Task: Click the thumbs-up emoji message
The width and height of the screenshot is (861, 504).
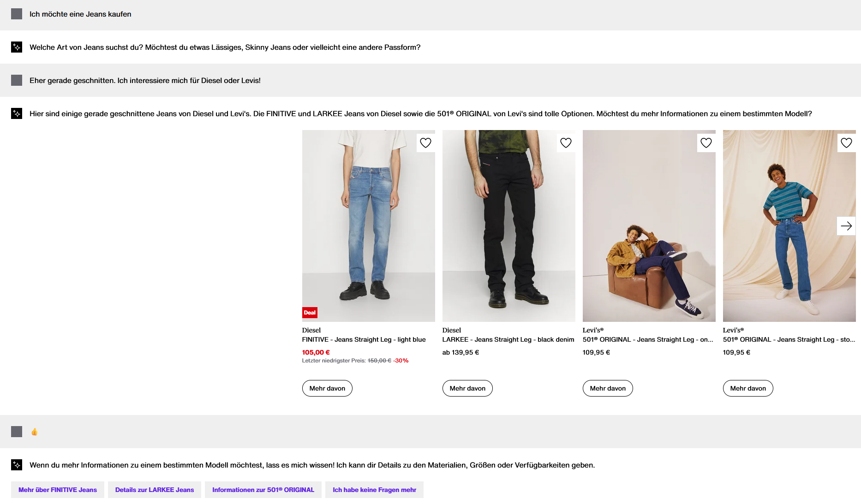Action: (x=35, y=432)
